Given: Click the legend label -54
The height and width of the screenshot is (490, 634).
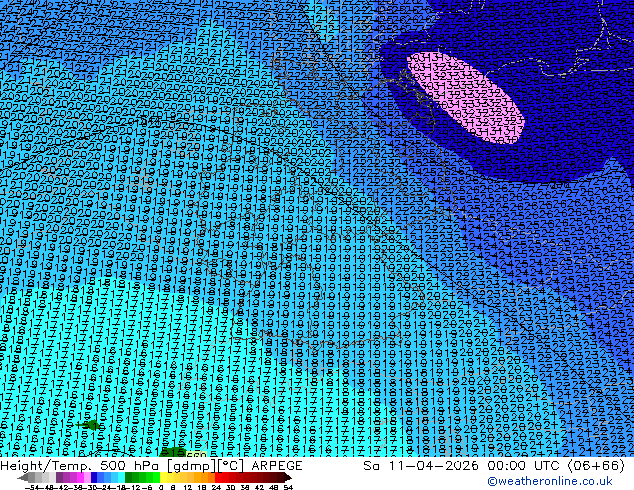Looking at the screenshot, I should tap(32, 487).
